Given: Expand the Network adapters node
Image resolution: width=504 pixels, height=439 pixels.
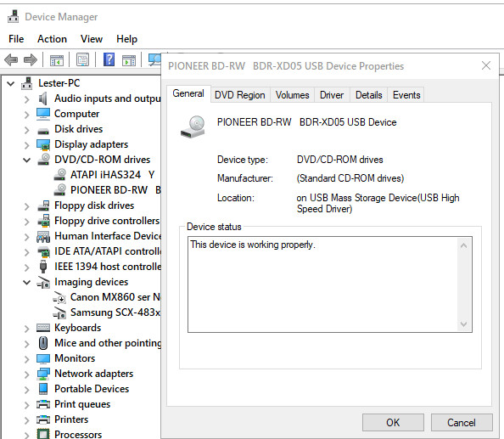Looking at the screenshot, I should (27, 374).
